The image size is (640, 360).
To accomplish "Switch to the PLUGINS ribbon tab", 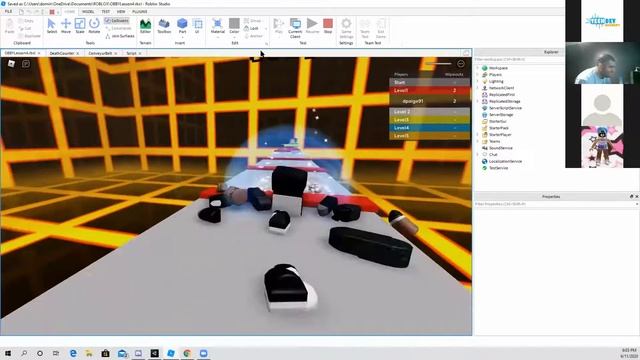I will (x=140, y=12).
